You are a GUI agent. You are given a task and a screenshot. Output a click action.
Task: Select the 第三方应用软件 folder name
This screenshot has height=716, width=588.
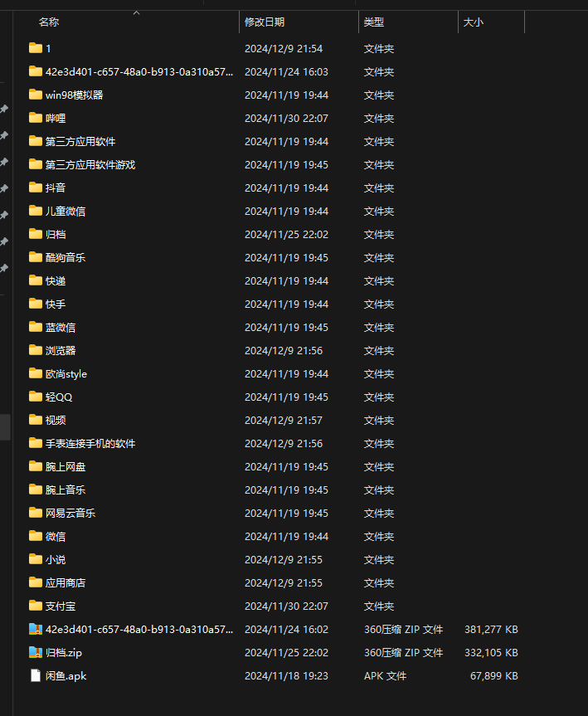80,142
